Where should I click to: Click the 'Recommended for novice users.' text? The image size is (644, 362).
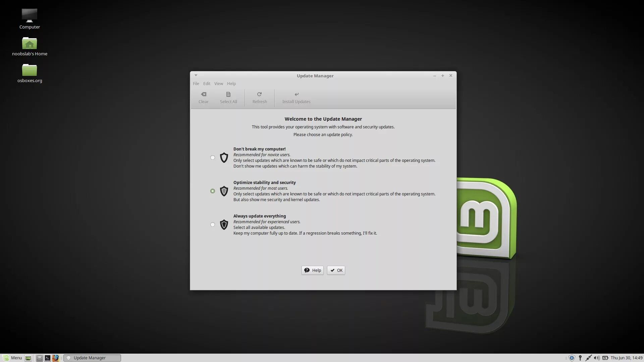[262, 155]
